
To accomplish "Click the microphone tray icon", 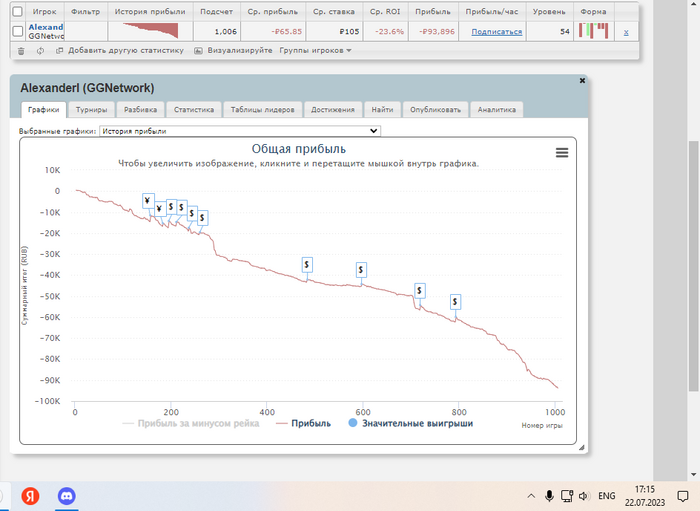I will 549,496.
